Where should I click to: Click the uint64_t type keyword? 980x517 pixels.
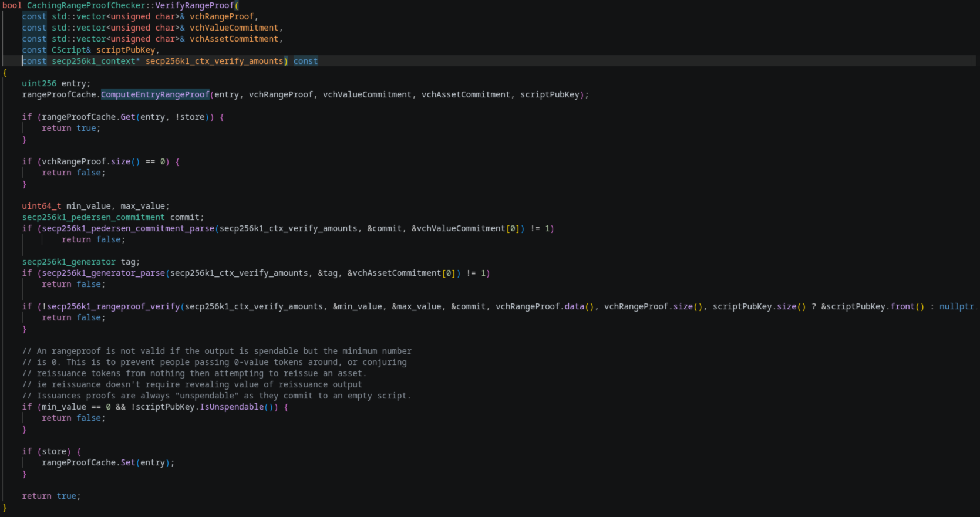point(42,206)
